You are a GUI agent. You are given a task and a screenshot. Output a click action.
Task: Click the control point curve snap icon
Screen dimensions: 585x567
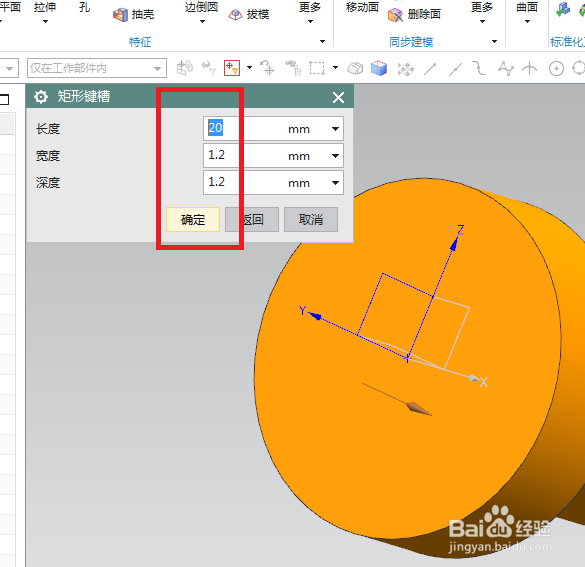[x=479, y=68]
